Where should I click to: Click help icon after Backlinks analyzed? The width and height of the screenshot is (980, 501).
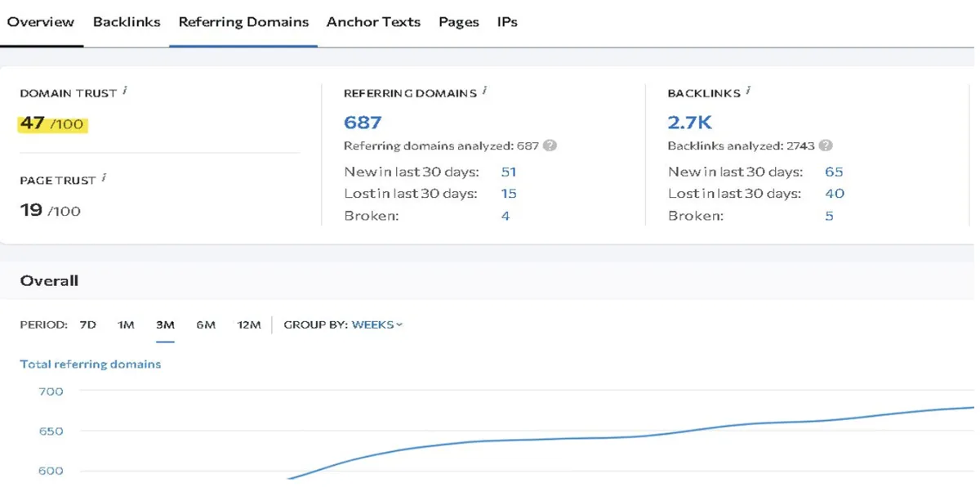point(826,145)
